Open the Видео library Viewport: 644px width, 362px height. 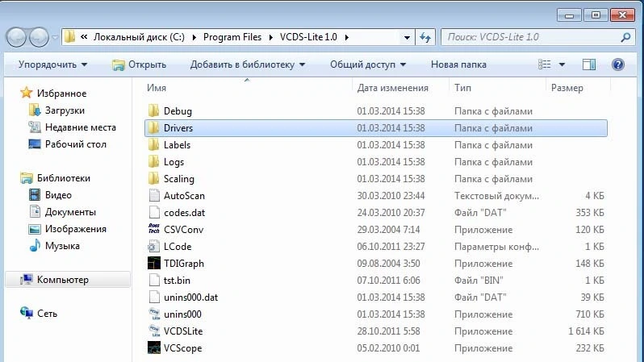click(x=58, y=195)
